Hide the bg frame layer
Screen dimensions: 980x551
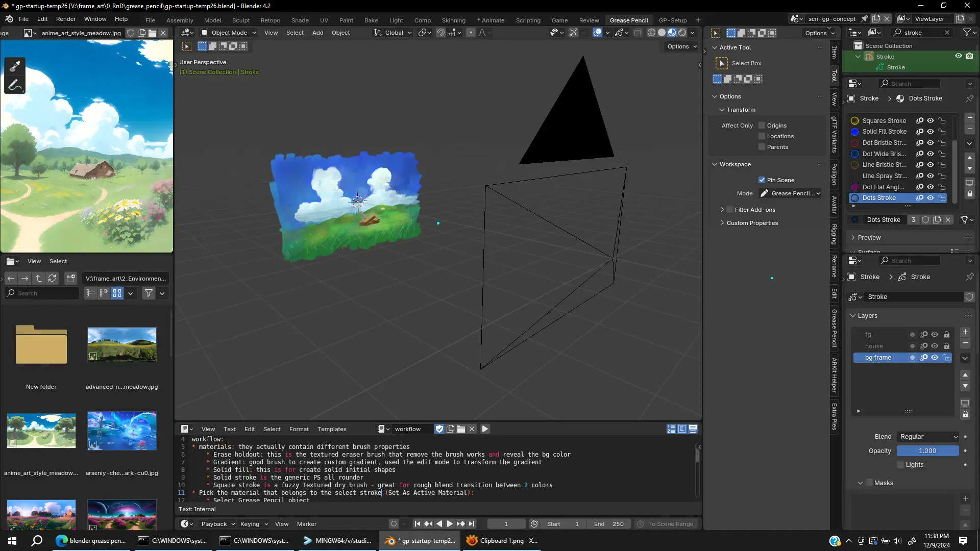click(x=935, y=358)
